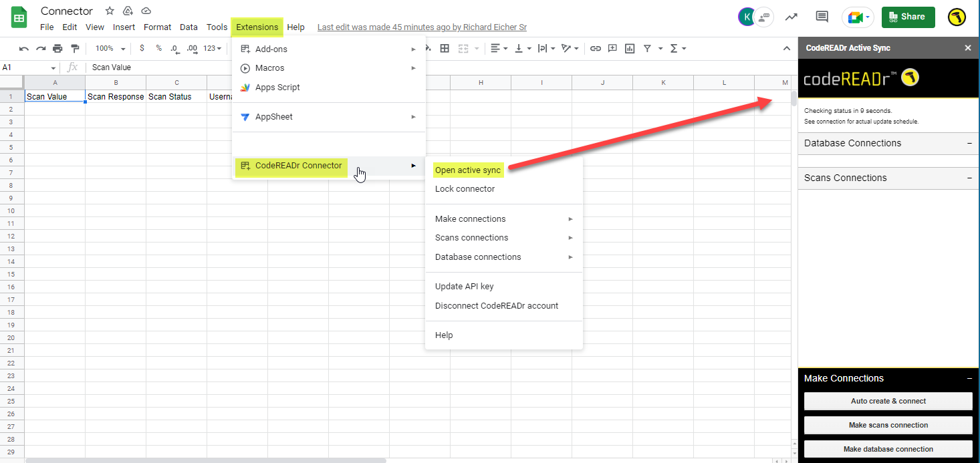Open Apps Script from Extensions menu
Screen dimensions: 980x463
(x=277, y=88)
